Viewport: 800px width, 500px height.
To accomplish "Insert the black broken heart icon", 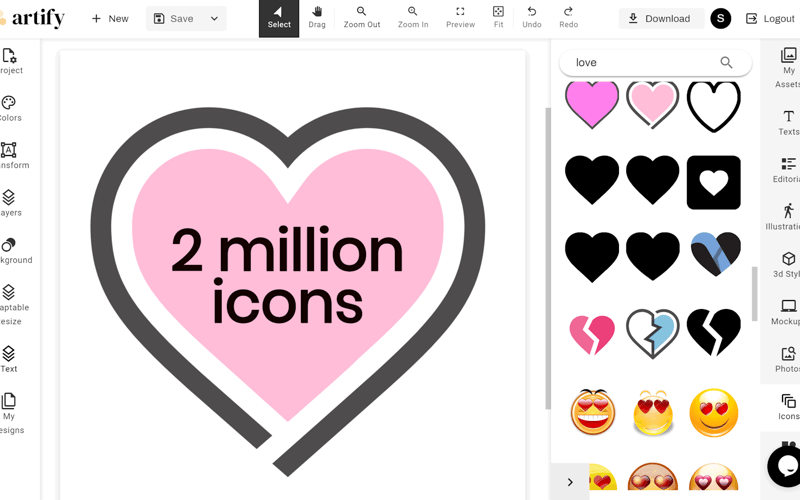I will [x=713, y=332].
